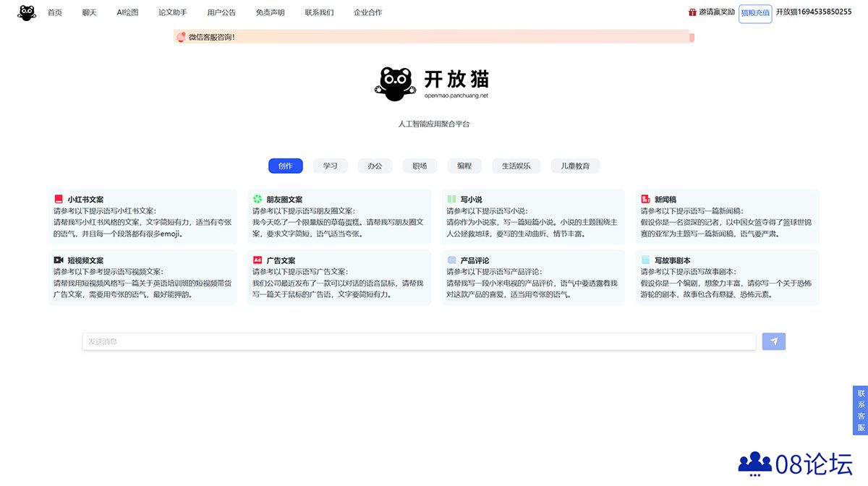Click the cat logo in the top navigation
Viewport: 868px width, 486px height.
point(27,12)
